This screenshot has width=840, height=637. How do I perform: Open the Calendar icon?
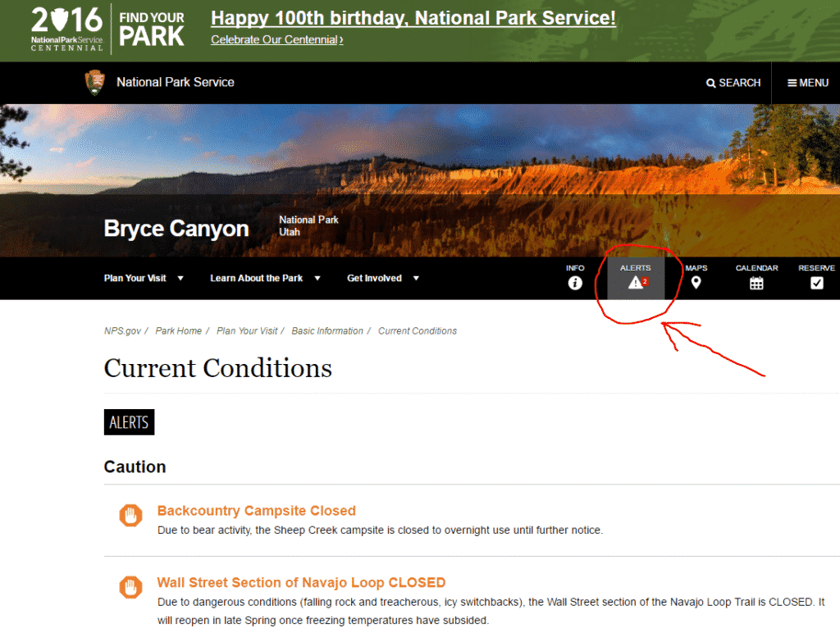click(x=756, y=283)
